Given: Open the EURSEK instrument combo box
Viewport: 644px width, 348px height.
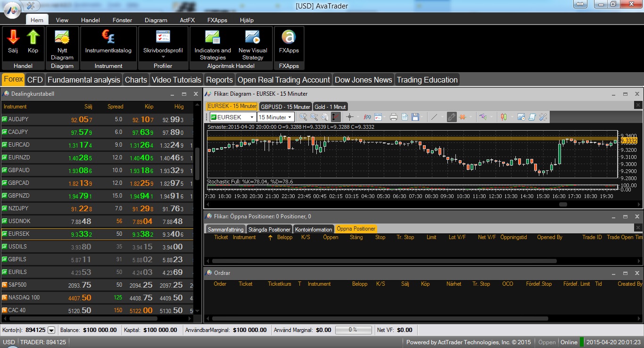Looking at the screenshot, I should 232,117.
